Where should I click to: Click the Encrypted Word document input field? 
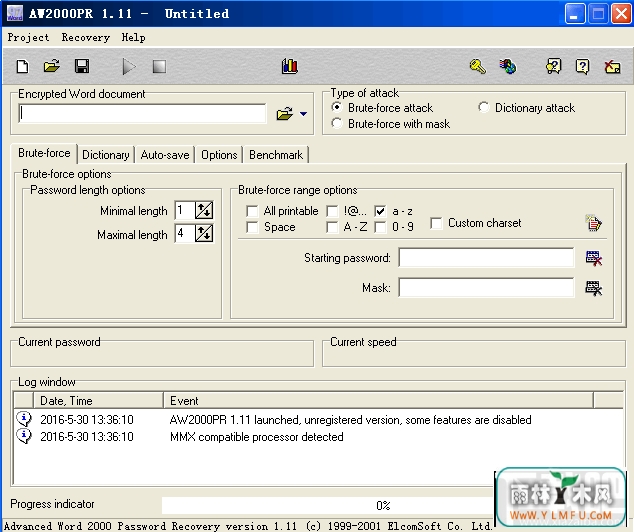pyautogui.click(x=142, y=114)
